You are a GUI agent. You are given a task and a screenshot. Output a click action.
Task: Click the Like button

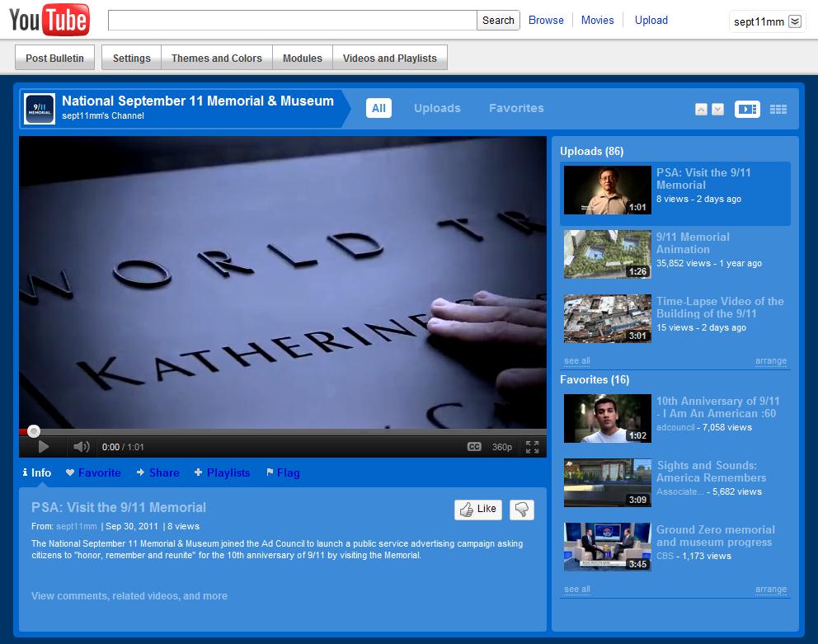(478, 510)
